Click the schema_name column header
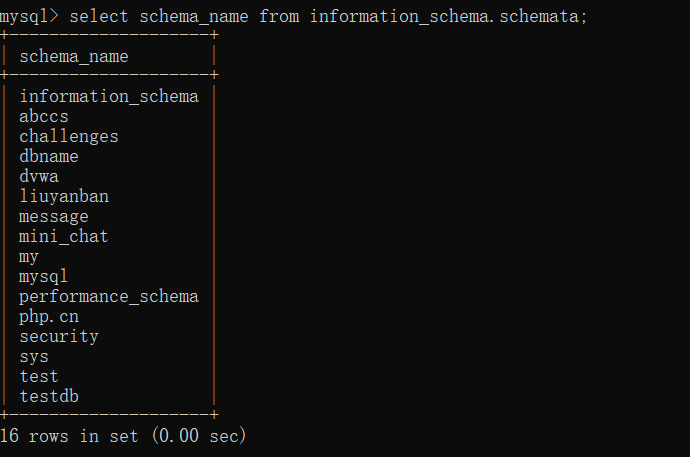 tap(74, 56)
